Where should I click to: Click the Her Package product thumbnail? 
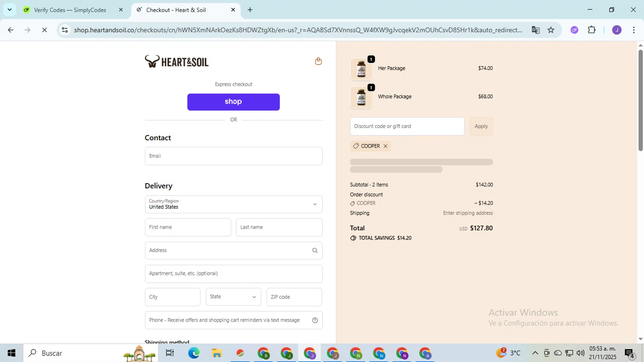click(361, 69)
